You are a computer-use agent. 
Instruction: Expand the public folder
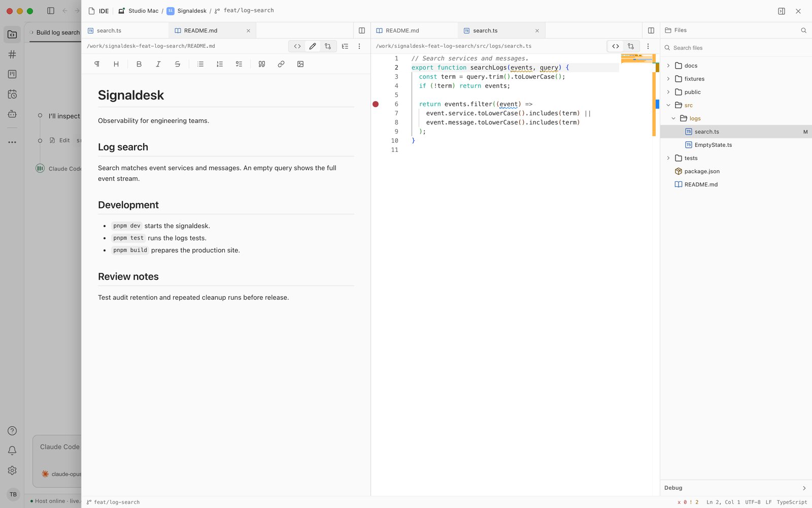(x=668, y=92)
